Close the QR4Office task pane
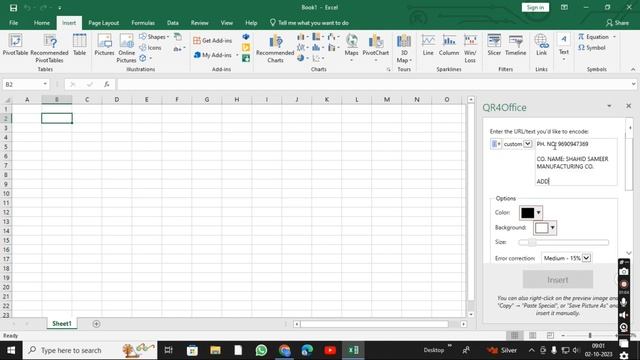This screenshot has width=640, height=360. 628,106
